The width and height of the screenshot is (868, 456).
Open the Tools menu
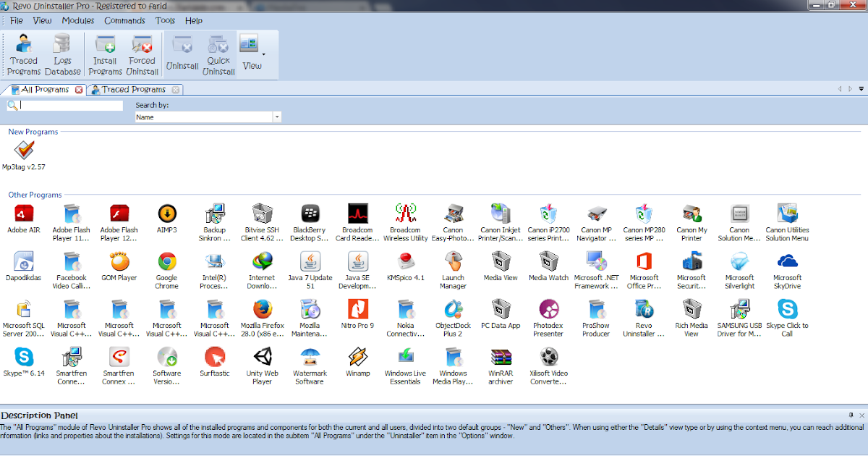[165, 21]
